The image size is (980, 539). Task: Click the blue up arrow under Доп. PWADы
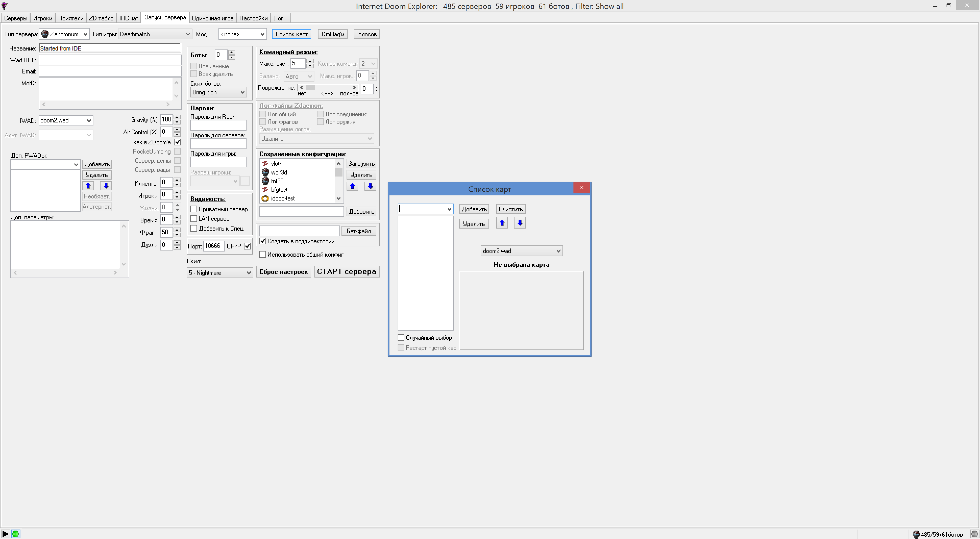[x=88, y=186]
